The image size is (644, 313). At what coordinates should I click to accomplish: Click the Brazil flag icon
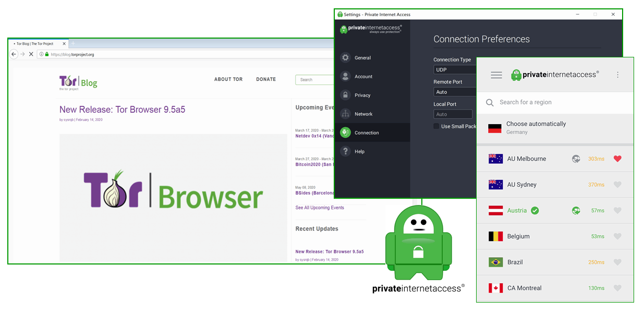pyautogui.click(x=495, y=262)
